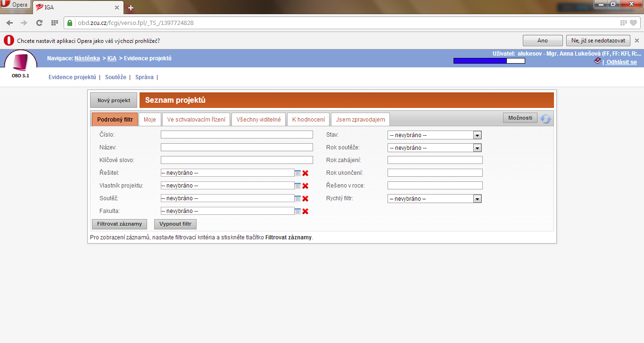Dismiss the default browser notification bar
Screen dimensions: 644x343
(x=637, y=41)
